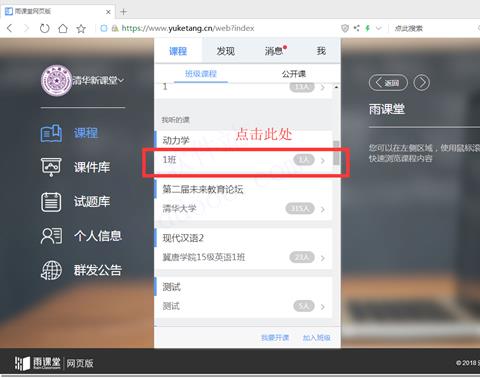Reload the page with the refresh icon
The width and height of the screenshot is (480, 378).
[x=44, y=28]
